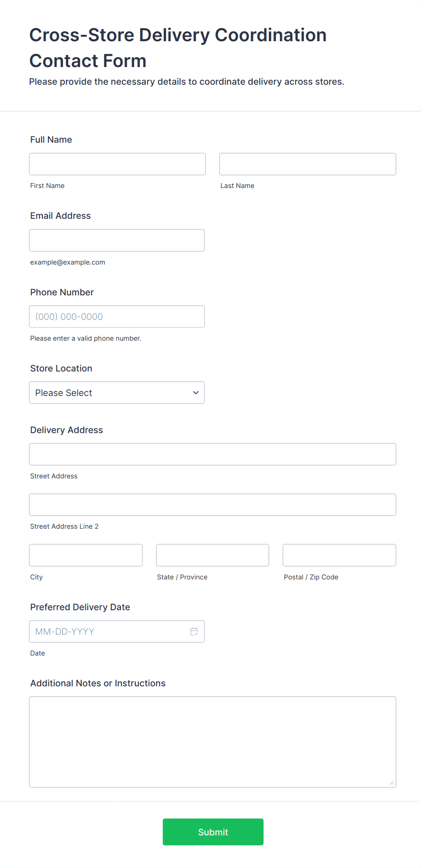Click the calendar icon in date field
The image size is (421, 868).
(x=194, y=632)
